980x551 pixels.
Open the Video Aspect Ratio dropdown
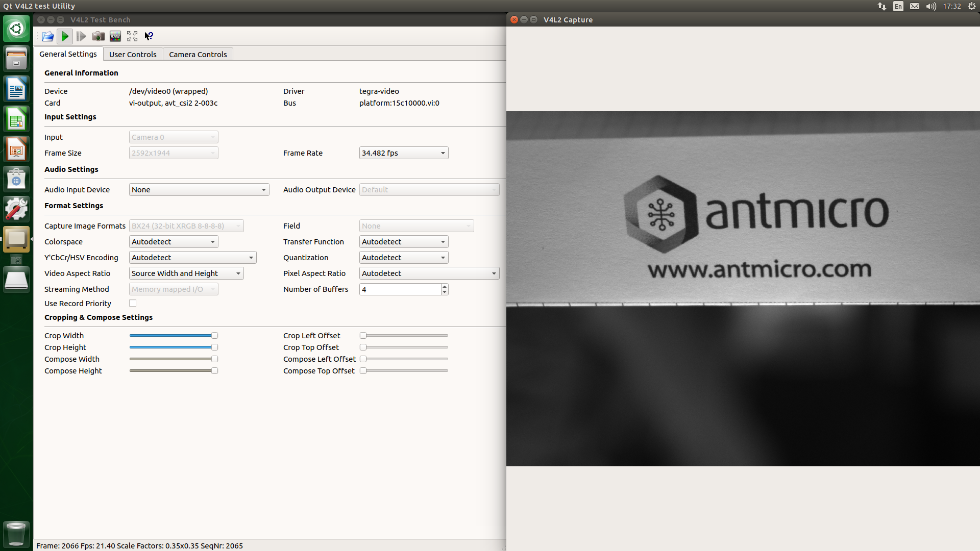point(186,273)
